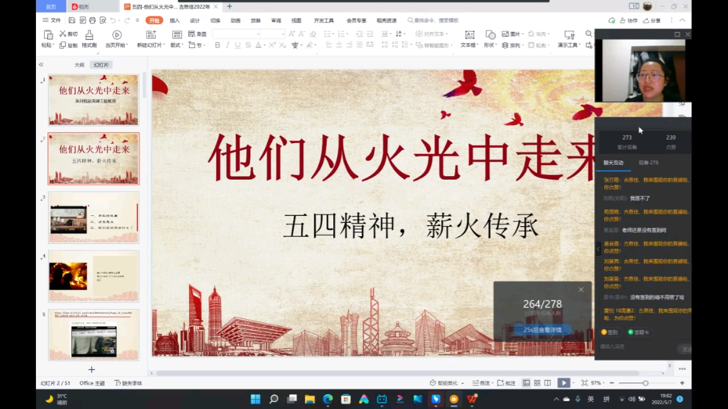This screenshot has height=409, width=728.
Task: Click the 文本框 text box icon
Action: pyautogui.click(x=467, y=35)
